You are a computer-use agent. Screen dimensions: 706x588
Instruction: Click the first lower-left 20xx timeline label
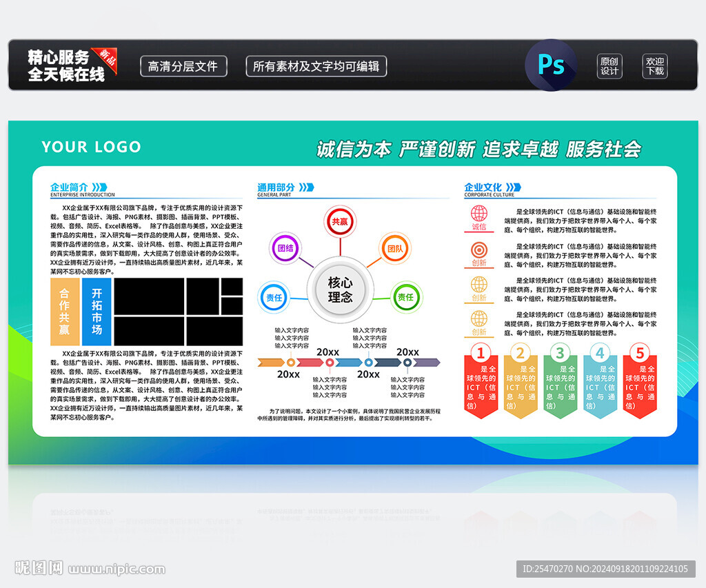click(288, 374)
